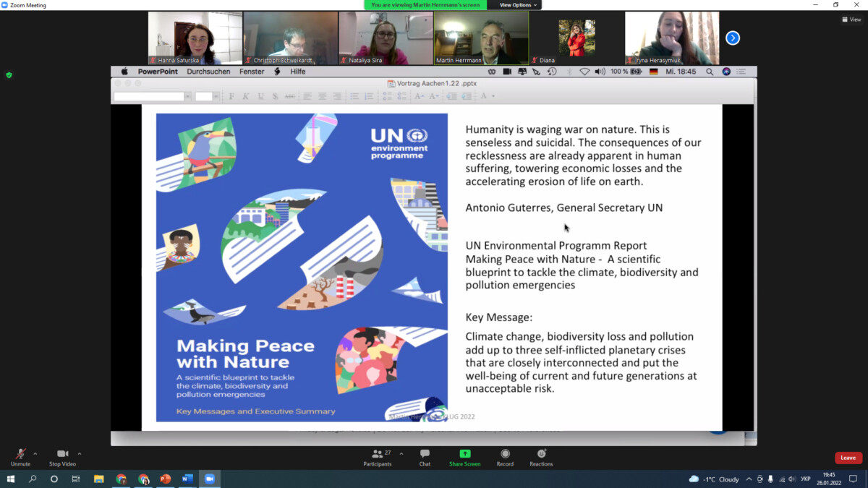
Task: Open the View Options dropdown
Action: [x=518, y=5]
